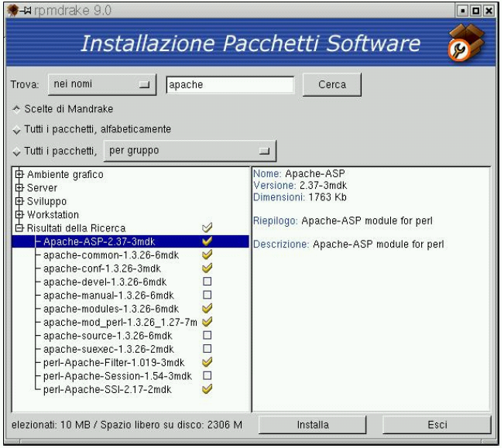Image resolution: width=504 pixels, height=448 pixels.
Task: Click the Installa button
Action: (313, 425)
